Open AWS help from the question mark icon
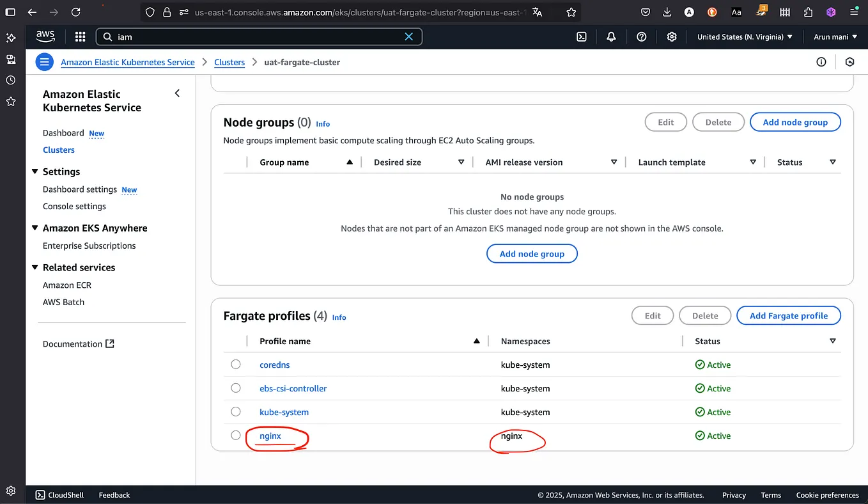This screenshot has height=504, width=868. point(641,36)
